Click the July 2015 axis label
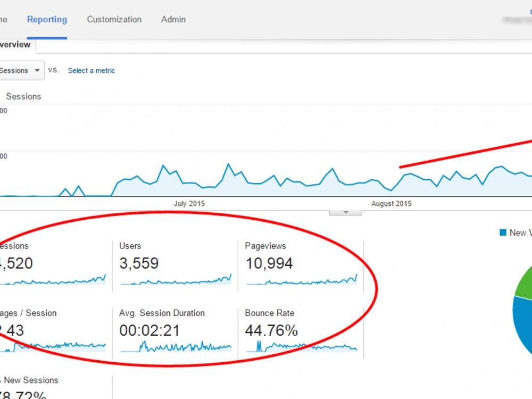532x399 pixels. (x=189, y=204)
